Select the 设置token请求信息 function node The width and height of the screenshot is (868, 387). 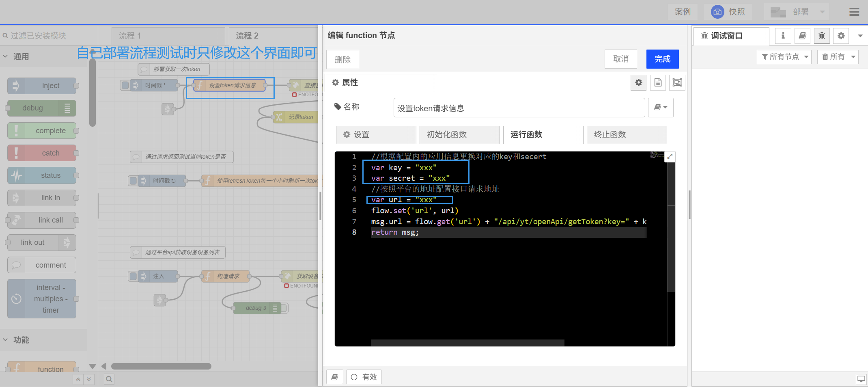pos(230,85)
